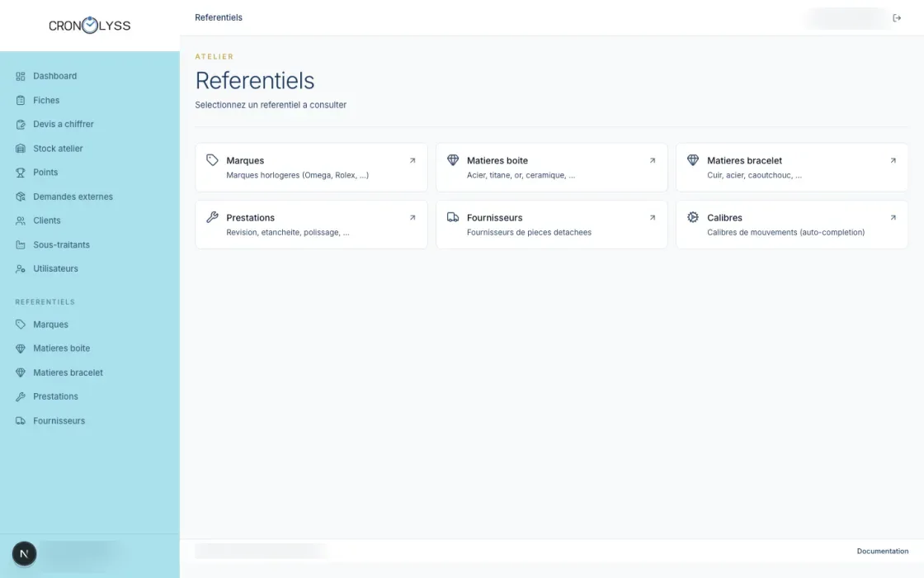Viewport: 924px width, 578px height.
Task: Click the logout icon in header
Action: (897, 17)
